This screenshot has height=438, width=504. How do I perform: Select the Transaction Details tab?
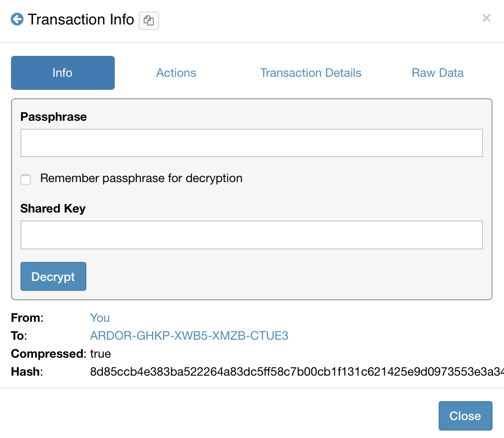310,73
